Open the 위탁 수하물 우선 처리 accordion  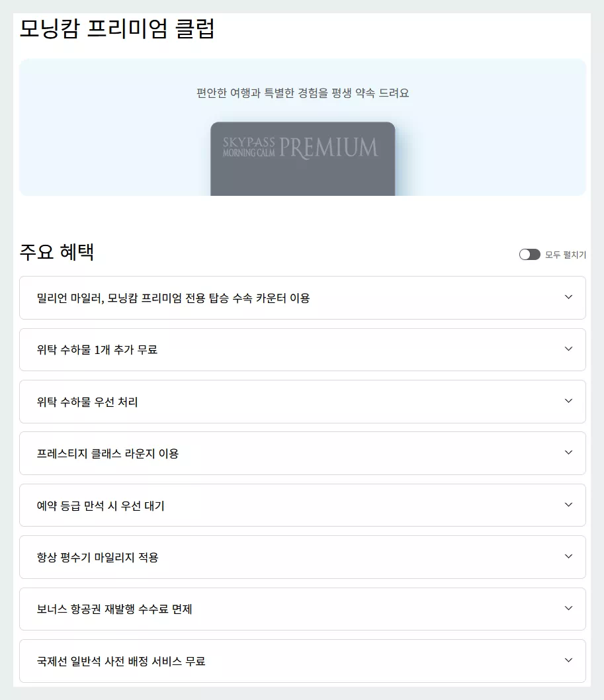coord(302,401)
